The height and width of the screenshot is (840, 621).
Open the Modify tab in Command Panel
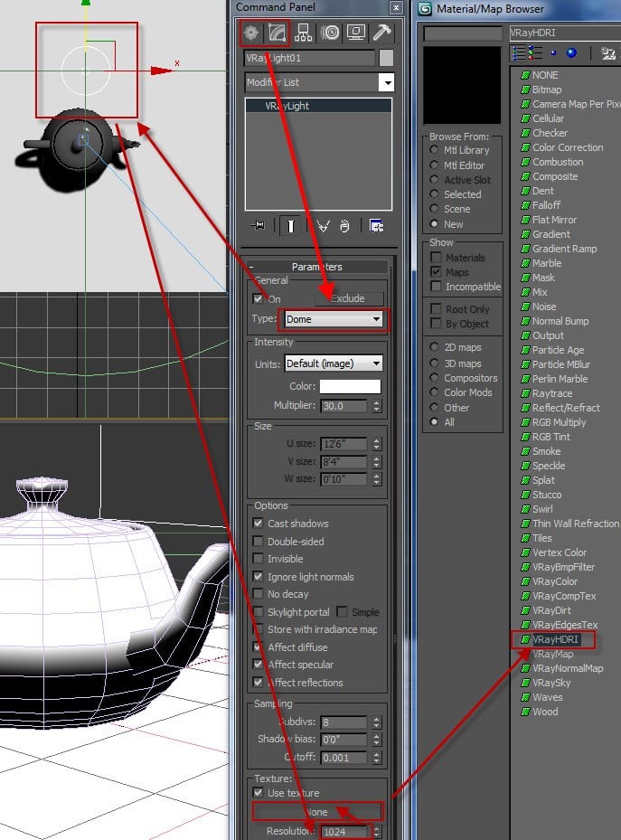(x=277, y=33)
